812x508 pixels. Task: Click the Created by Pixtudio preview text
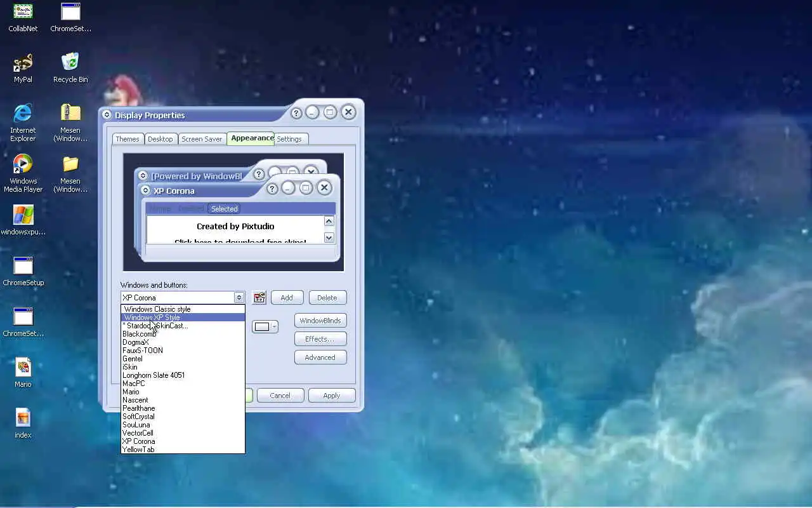235,226
